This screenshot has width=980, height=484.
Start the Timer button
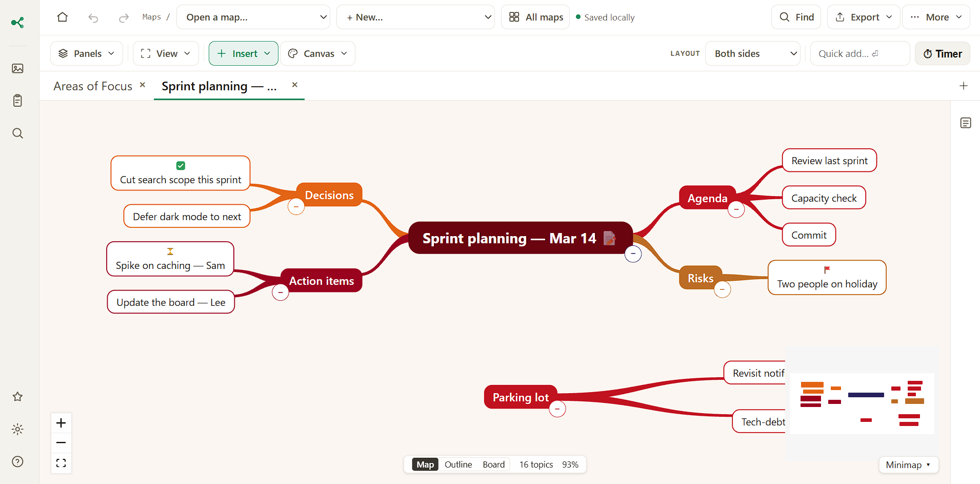tap(943, 53)
